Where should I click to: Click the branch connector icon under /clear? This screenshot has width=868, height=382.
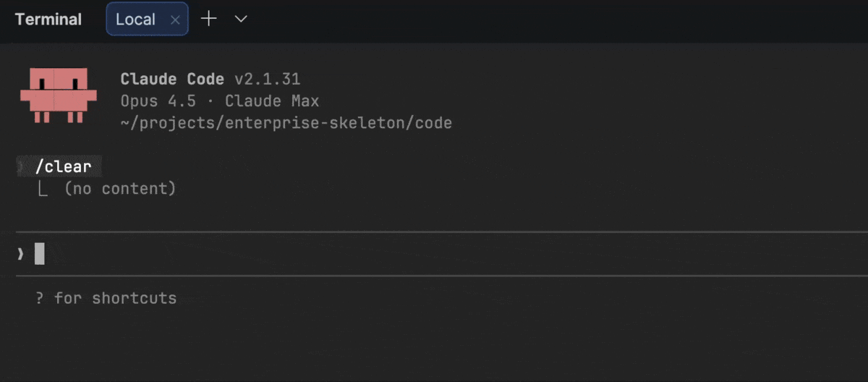pos(43,190)
